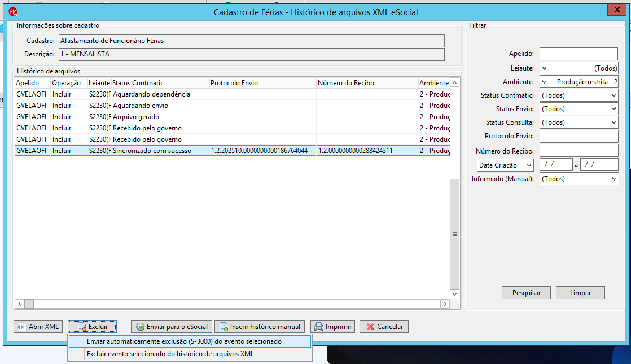The width and height of the screenshot is (631, 364).
Task: Send record with Enviar para o eSocial
Action: click(x=172, y=327)
